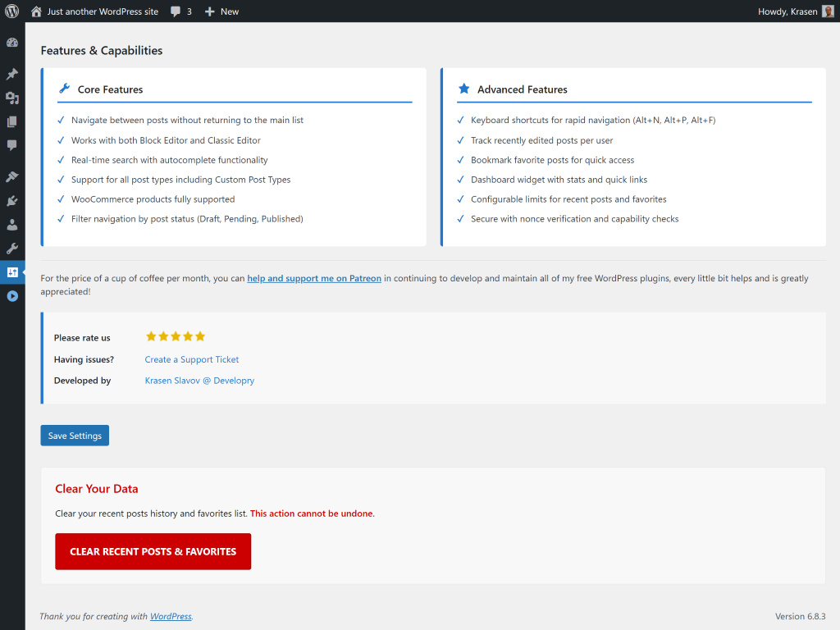Open Comments icon in sidebar
Viewport: 840px width, 630px height.
(x=12, y=145)
